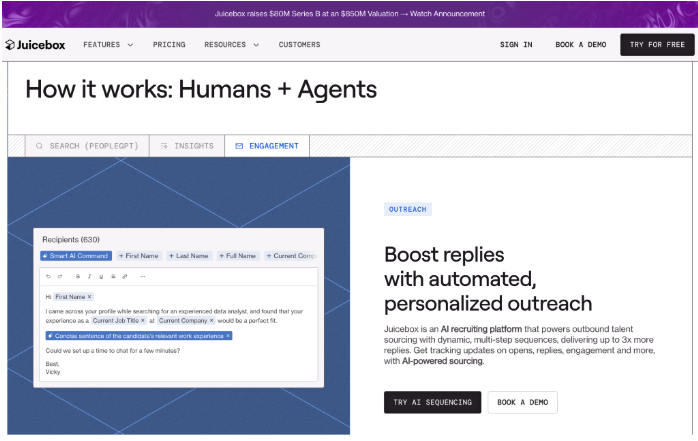Add the Last Name variable chip

pos(189,256)
